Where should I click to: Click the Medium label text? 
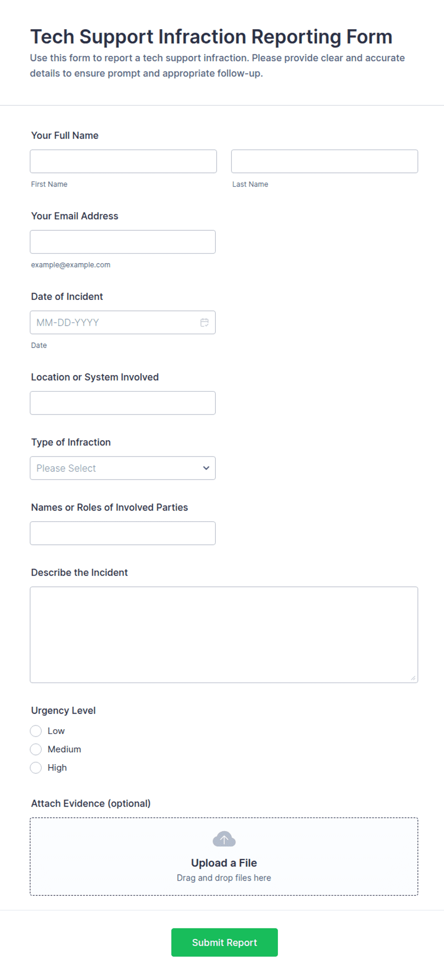[64, 749]
